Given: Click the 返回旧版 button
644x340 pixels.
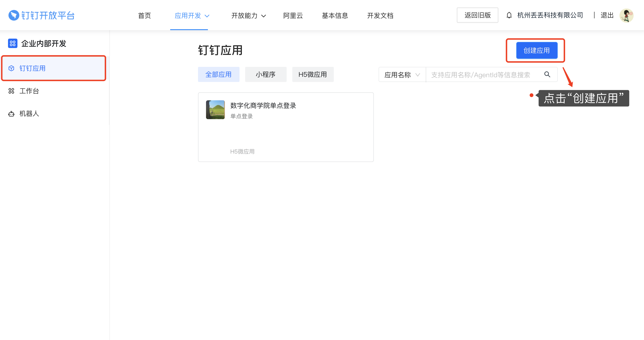Looking at the screenshot, I should point(478,15).
